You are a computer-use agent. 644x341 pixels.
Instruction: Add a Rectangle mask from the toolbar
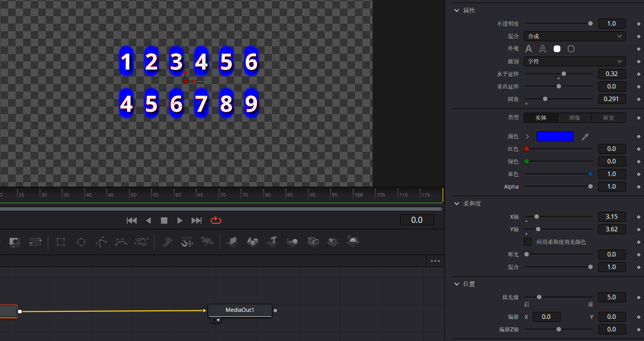pyautogui.click(x=61, y=242)
